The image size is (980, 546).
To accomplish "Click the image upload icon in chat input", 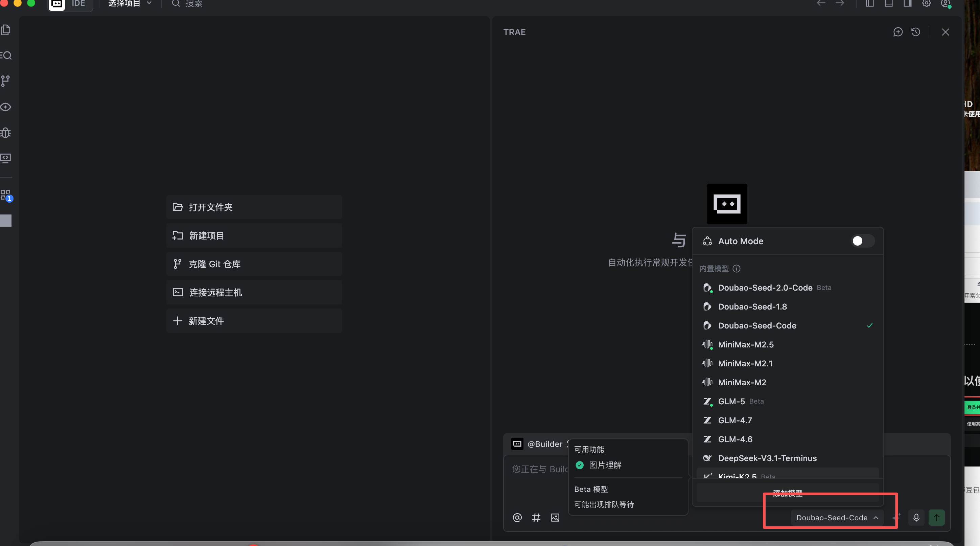I will click(x=555, y=518).
